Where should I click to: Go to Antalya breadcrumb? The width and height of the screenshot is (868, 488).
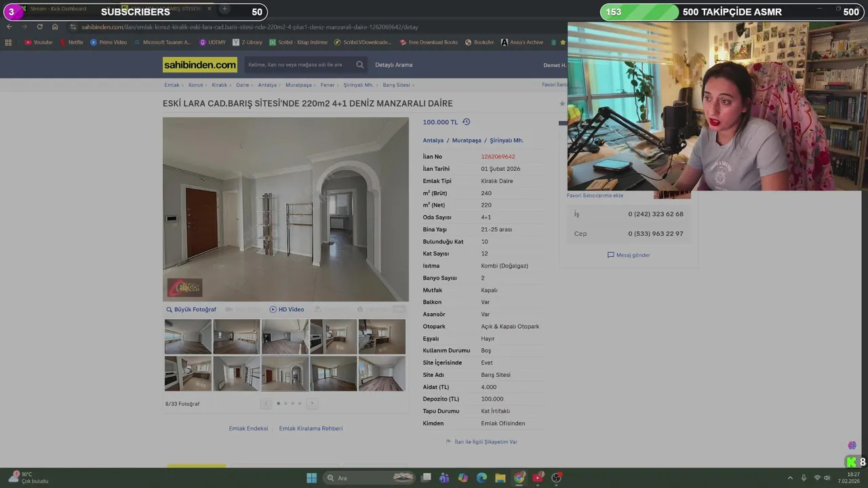pos(267,85)
